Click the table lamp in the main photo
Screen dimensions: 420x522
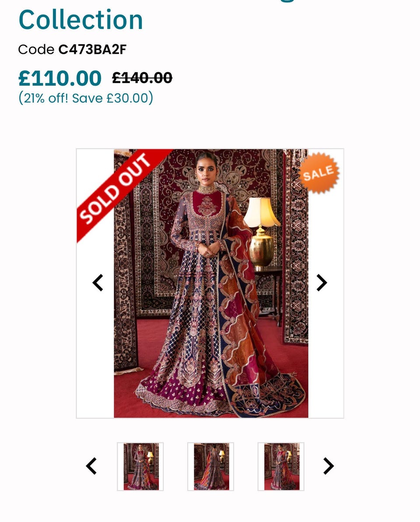[x=262, y=231]
